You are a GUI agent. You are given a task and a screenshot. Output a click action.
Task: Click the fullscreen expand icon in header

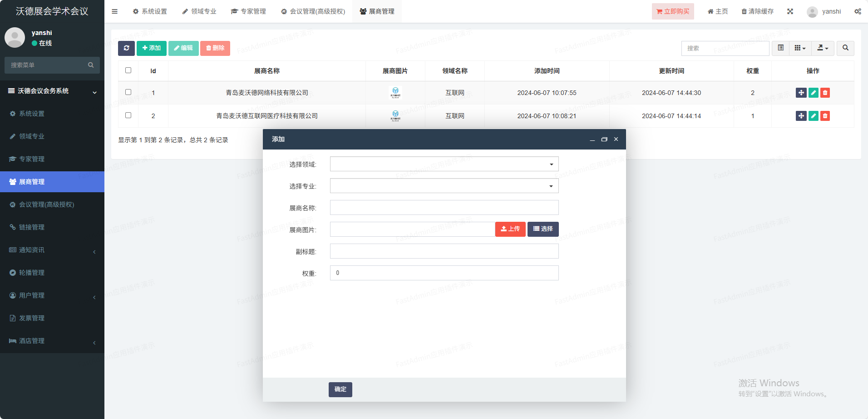790,11
